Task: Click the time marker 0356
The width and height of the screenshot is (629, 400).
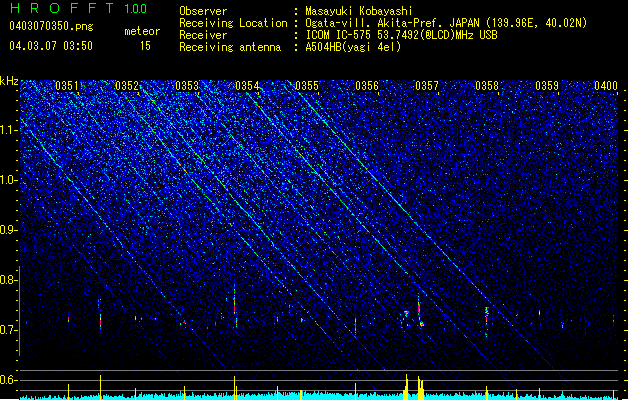Action: click(367, 86)
